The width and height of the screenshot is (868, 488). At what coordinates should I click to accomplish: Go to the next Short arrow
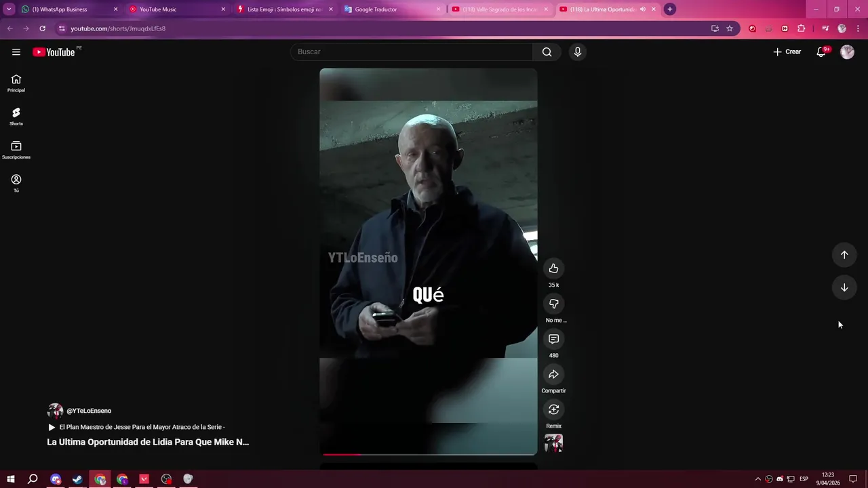tap(844, 287)
